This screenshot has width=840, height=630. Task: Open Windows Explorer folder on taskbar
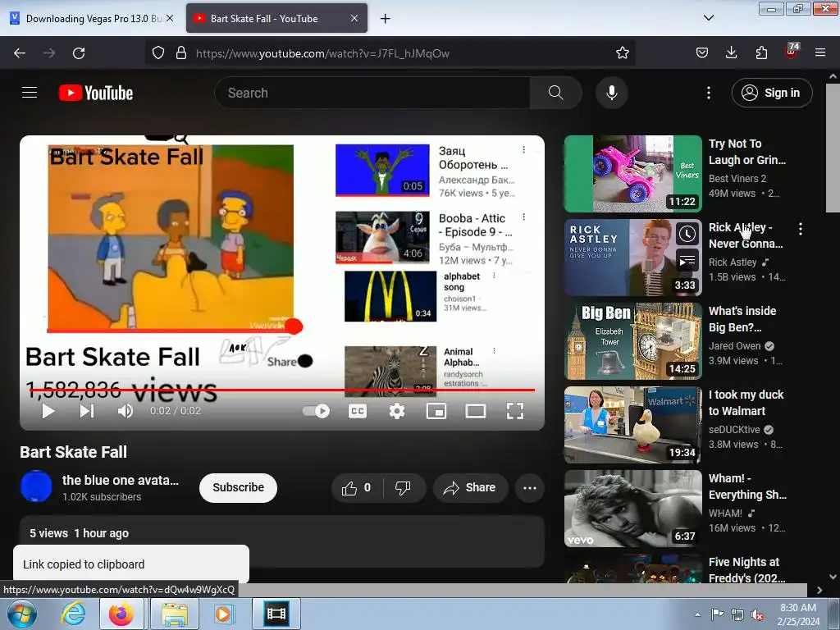tap(175, 614)
